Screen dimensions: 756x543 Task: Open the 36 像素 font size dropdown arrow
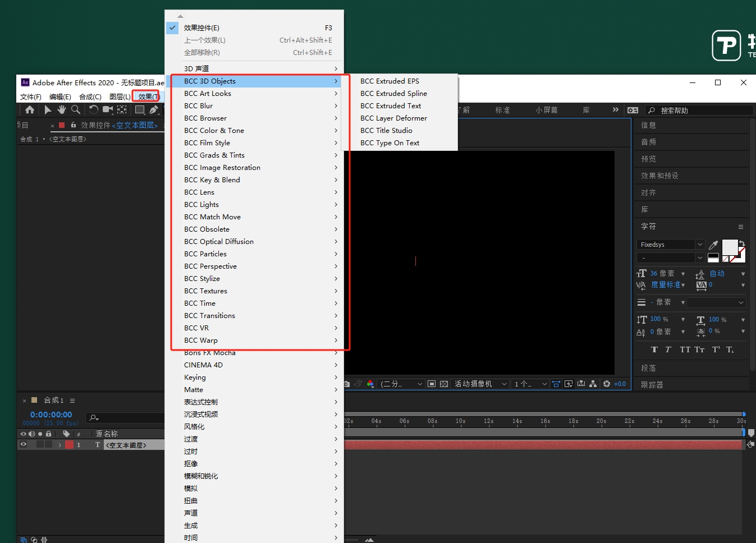683,274
